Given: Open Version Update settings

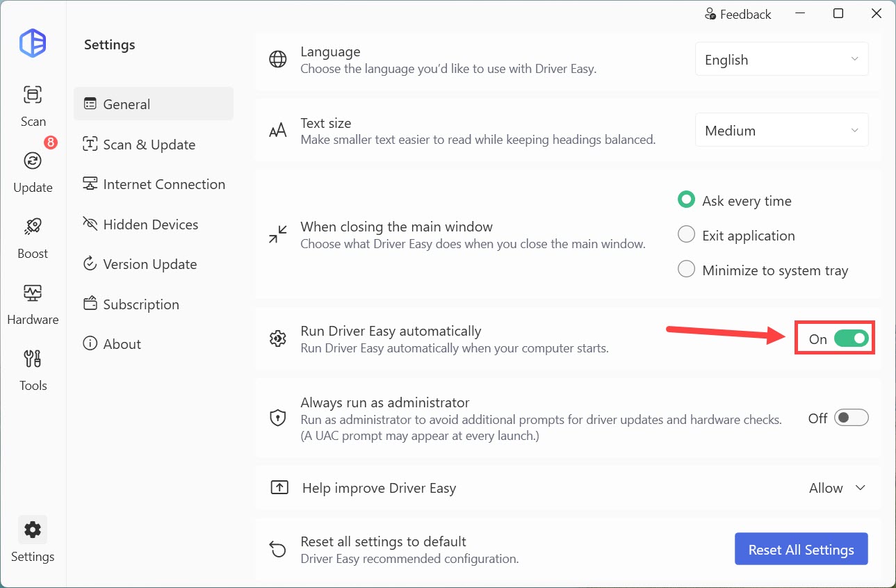Looking at the screenshot, I should (154, 264).
